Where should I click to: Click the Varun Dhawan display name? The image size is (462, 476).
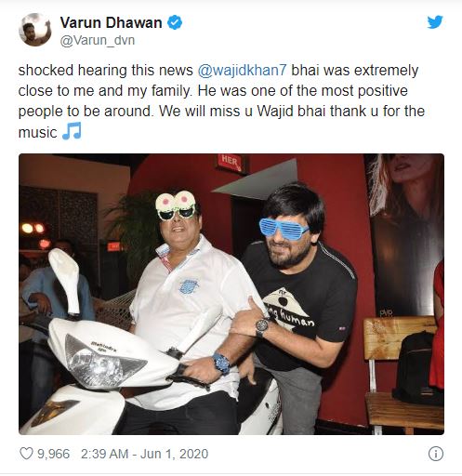click(111, 22)
